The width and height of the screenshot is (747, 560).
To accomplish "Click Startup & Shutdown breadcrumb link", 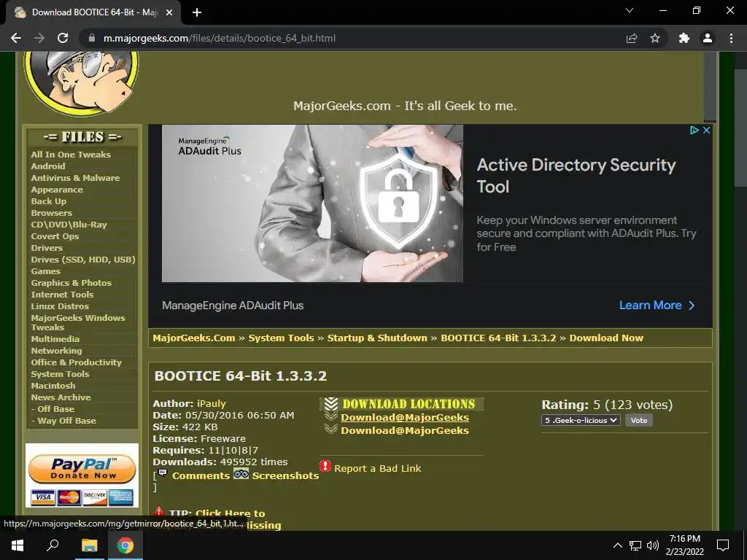I will pos(377,338).
